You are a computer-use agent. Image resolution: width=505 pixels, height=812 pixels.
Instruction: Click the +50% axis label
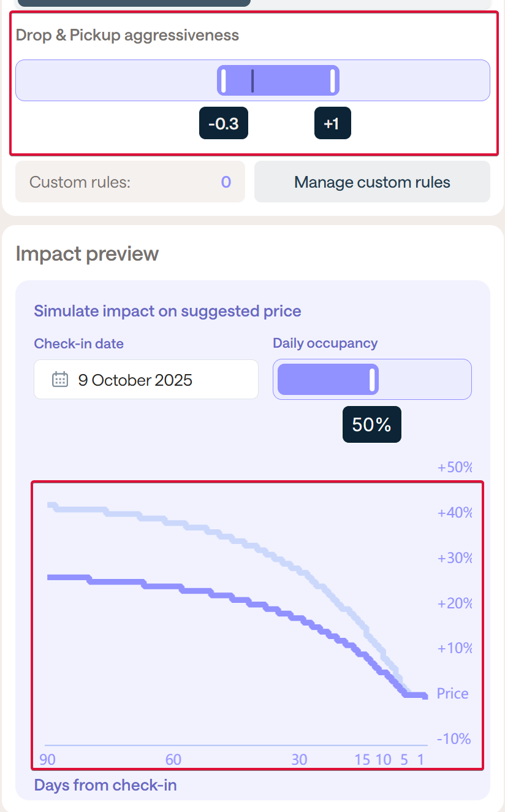(455, 468)
